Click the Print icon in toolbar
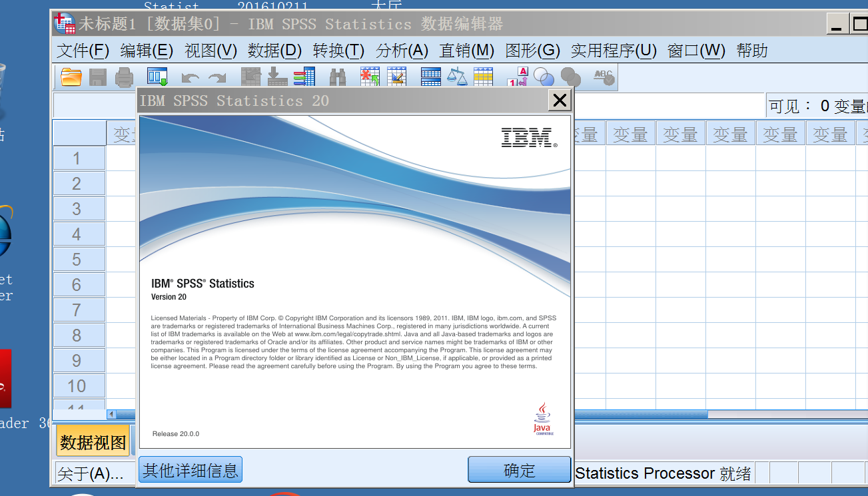This screenshot has width=868, height=496. point(125,77)
